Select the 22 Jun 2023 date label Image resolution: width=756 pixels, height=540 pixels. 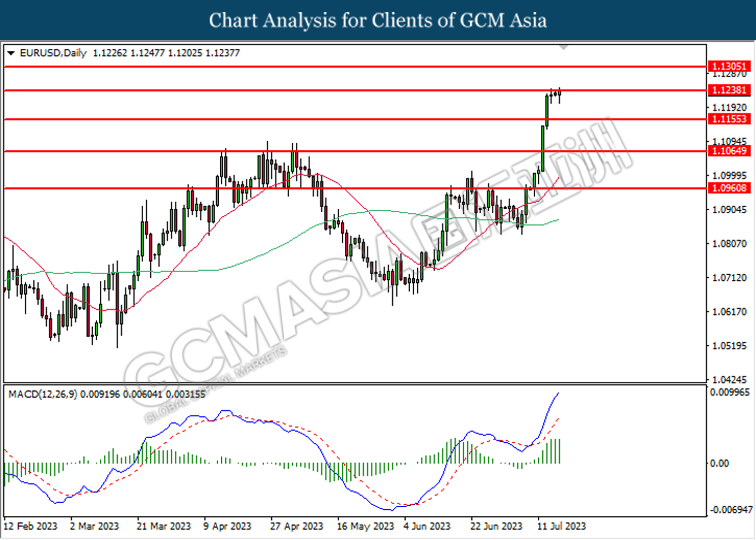pyautogui.click(x=496, y=526)
